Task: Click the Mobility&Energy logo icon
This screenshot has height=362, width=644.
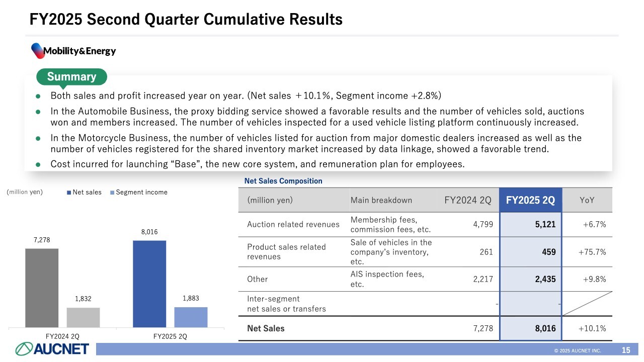Action: (38, 50)
